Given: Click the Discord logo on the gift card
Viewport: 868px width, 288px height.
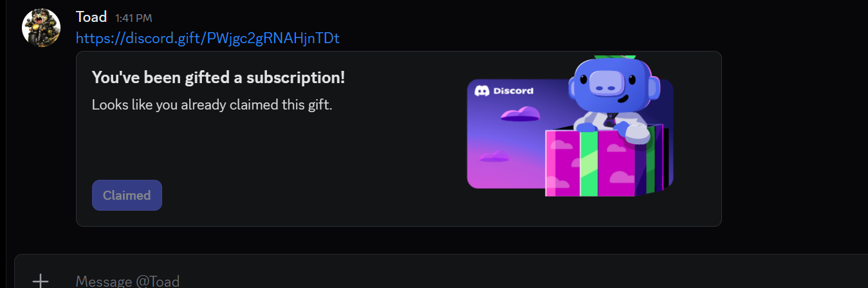Looking at the screenshot, I should (482, 91).
